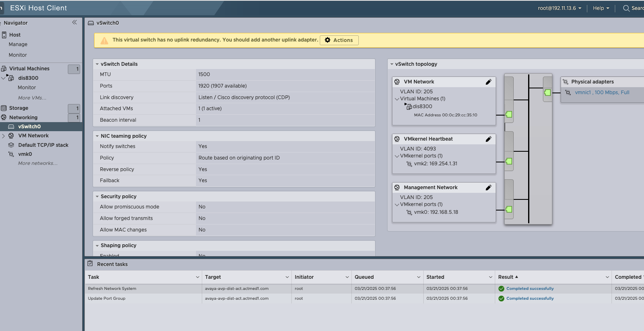
Task: Collapse the dis8300 tree node in Navigator
Action: click(3, 78)
